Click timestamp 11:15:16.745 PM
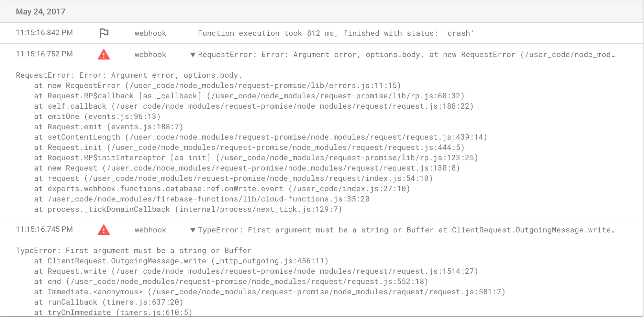The height and width of the screenshot is (317, 644). tap(44, 229)
